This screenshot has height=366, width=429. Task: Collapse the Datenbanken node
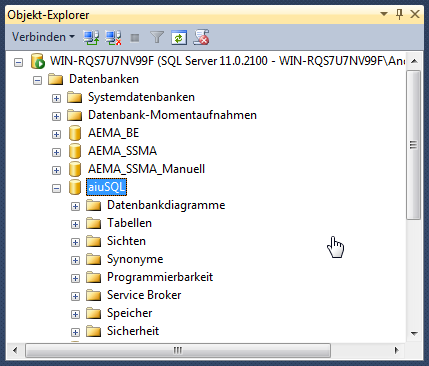(37, 80)
